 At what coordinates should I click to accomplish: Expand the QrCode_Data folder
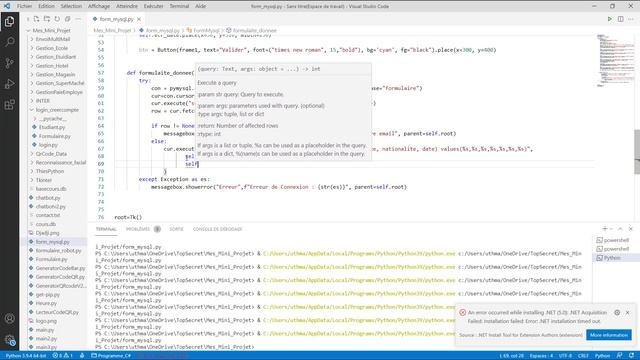pyautogui.click(x=51, y=154)
